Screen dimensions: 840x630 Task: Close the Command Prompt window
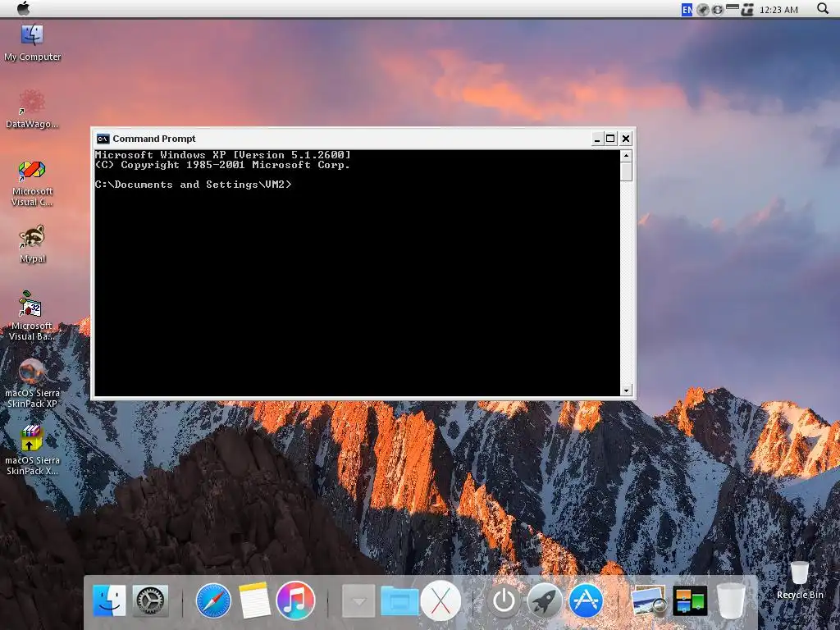[625, 139]
